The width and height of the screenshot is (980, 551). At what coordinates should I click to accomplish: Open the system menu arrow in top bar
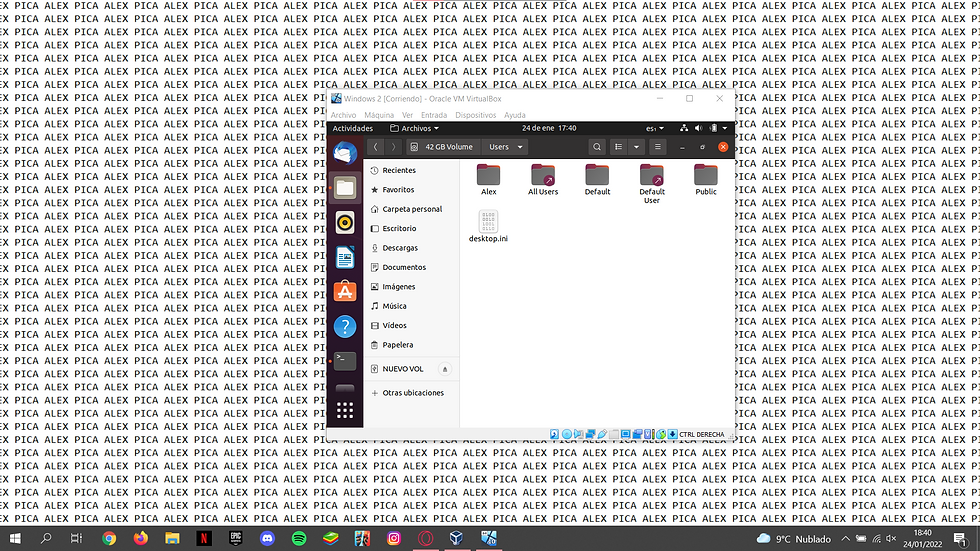point(725,128)
